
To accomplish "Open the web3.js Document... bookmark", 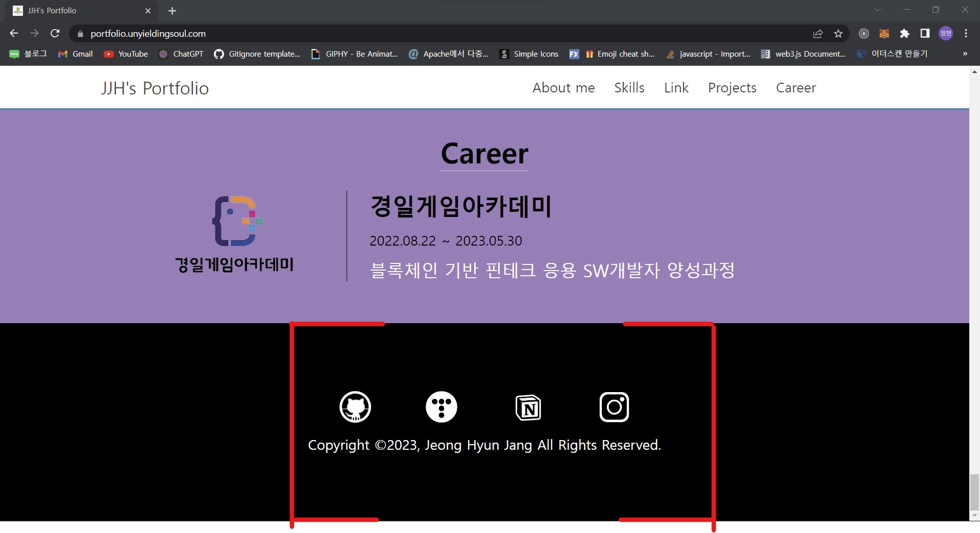I will click(803, 54).
